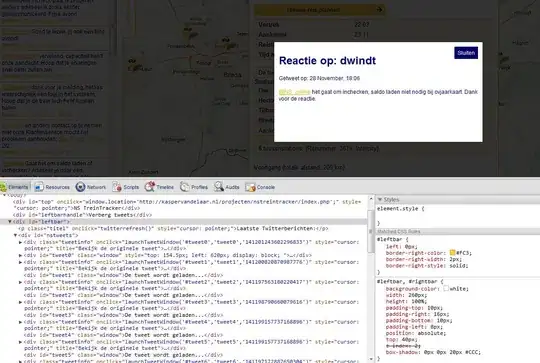Open the Elements panel icon

3,187
